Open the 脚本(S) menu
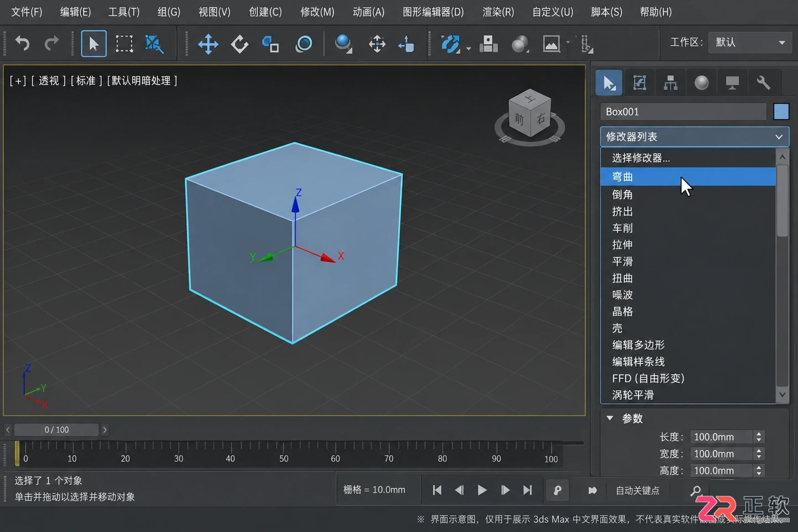 (607, 12)
